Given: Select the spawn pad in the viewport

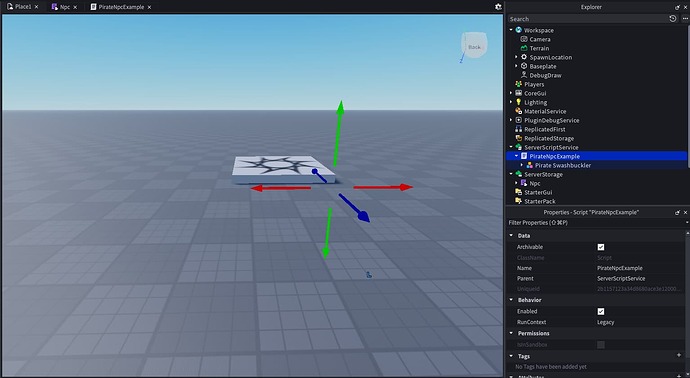Looking at the screenshot, I should coord(282,169).
